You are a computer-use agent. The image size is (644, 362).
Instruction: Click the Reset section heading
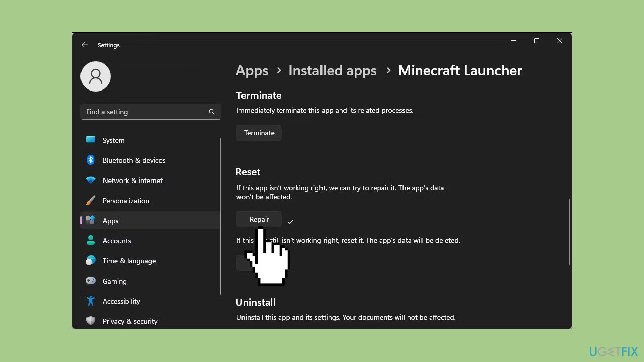click(248, 172)
